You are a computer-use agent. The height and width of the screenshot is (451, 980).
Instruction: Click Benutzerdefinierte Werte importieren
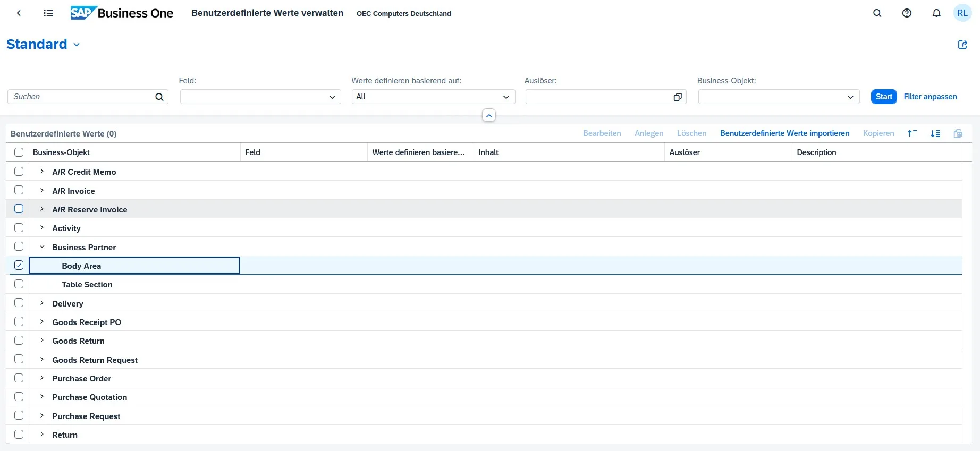tap(784, 133)
